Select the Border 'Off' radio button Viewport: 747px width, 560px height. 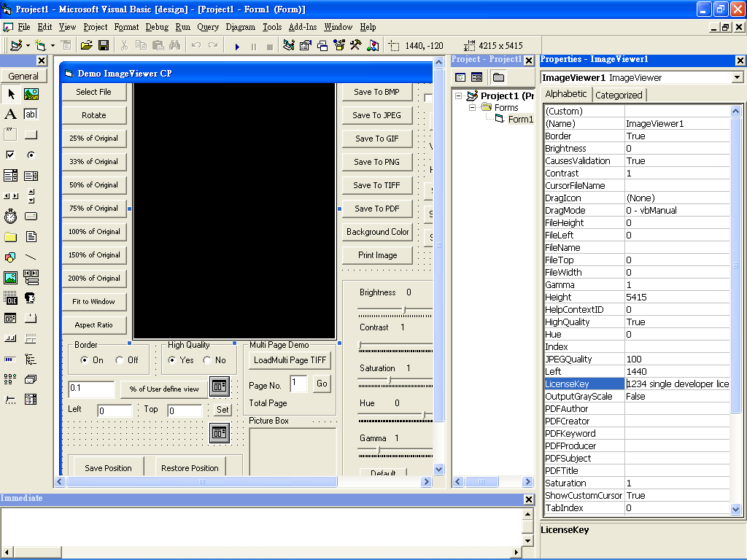tap(120, 360)
